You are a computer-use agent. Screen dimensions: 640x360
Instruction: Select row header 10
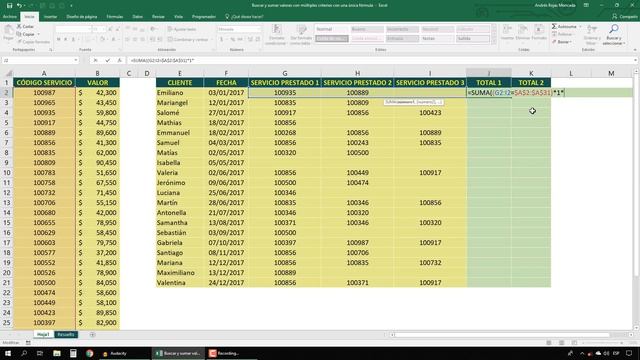pyautogui.click(x=7, y=173)
